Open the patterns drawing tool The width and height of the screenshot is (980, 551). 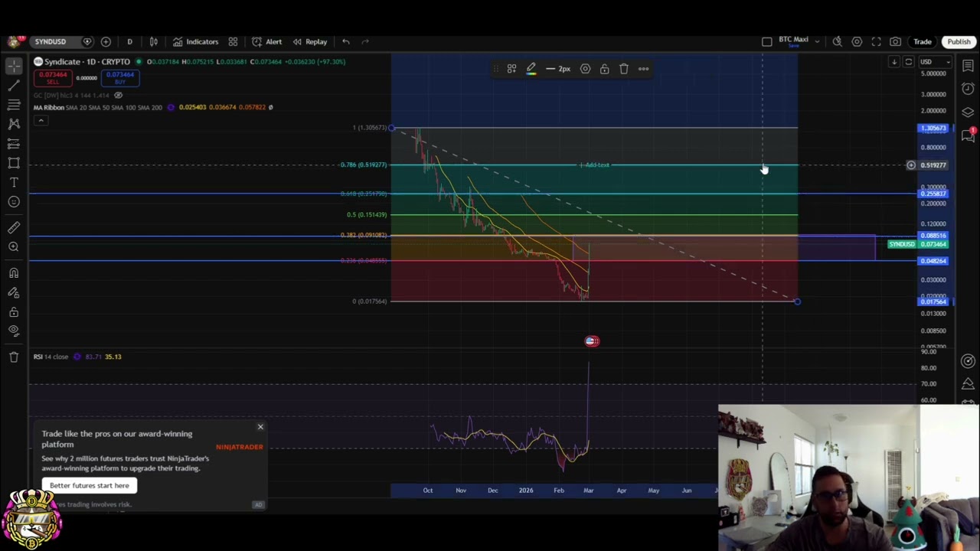tap(14, 123)
